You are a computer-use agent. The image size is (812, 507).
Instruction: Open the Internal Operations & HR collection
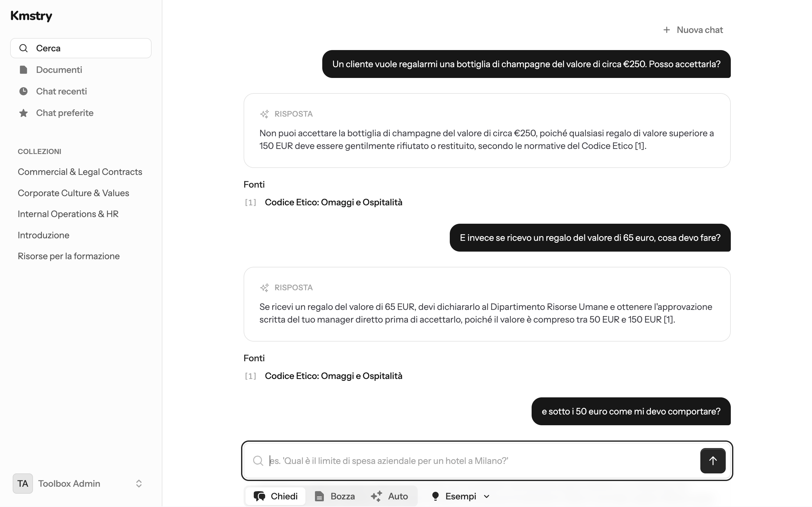pos(68,214)
